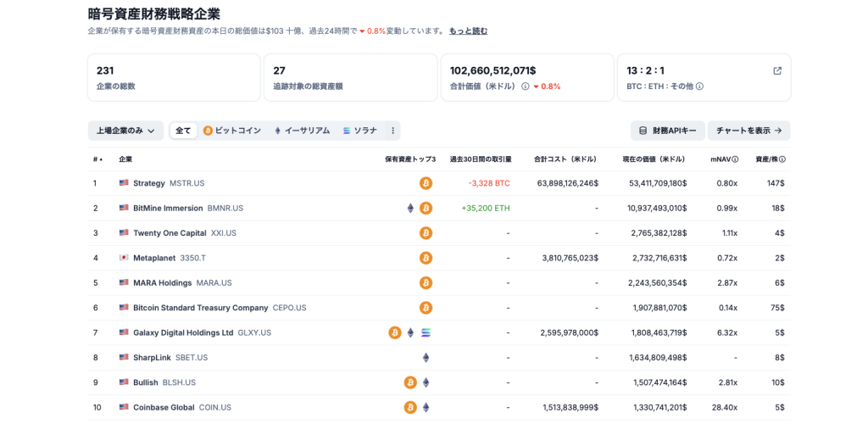Image resolution: width=868 pixels, height=424 pixels.
Task: Click the MARA Holdings company name
Action: click(x=163, y=283)
